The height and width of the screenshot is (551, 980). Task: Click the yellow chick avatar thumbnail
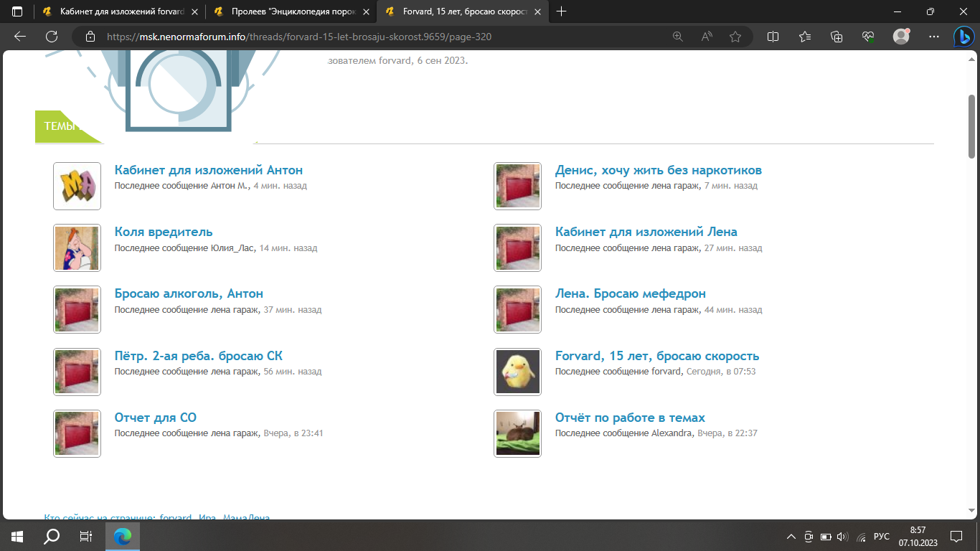tap(517, 372)
